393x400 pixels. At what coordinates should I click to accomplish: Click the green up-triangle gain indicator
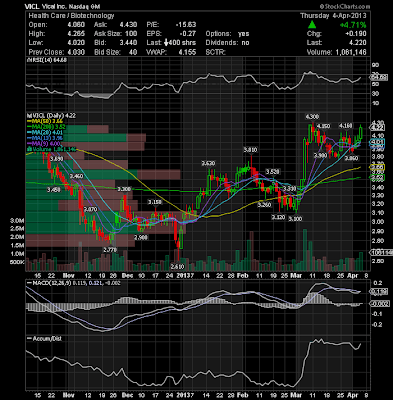click(312, 25)
